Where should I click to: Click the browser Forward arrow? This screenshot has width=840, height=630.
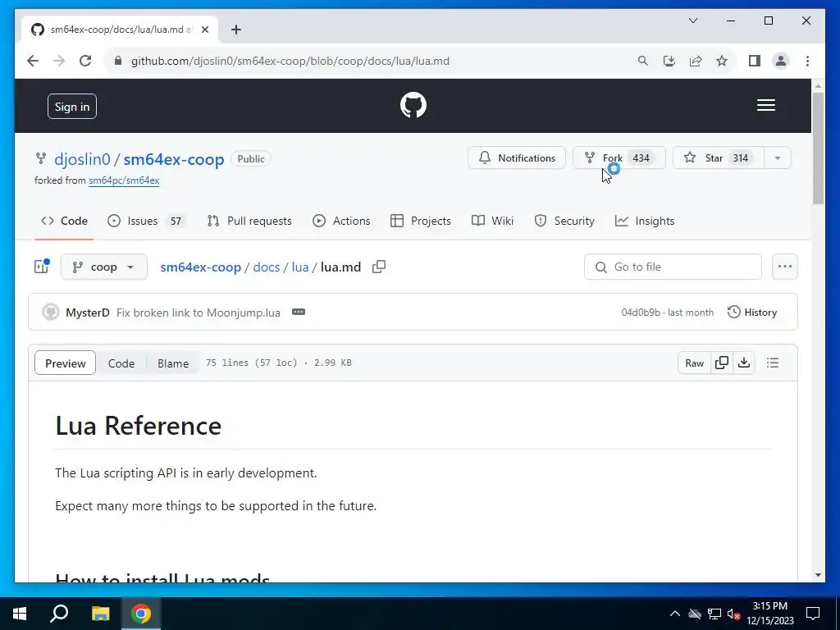pos(59,61)
